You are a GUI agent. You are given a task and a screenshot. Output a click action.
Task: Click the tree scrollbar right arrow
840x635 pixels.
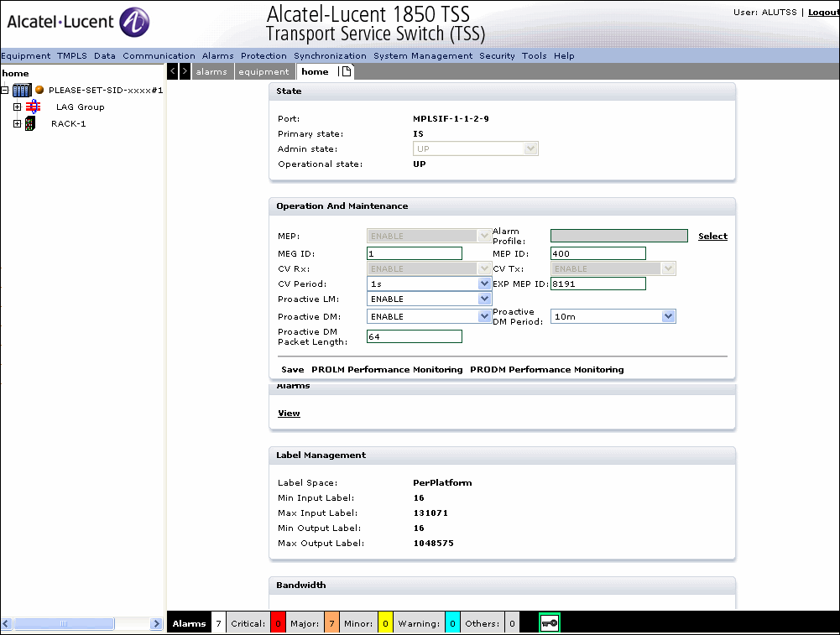156,623
